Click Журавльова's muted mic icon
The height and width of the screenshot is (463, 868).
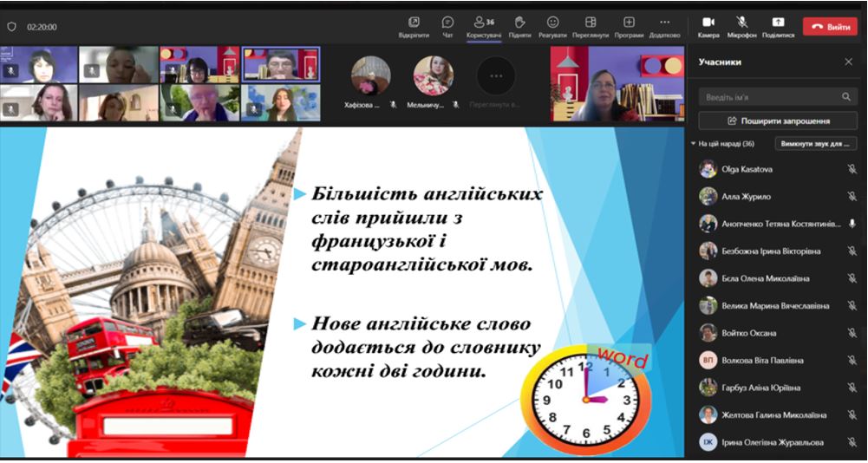[852, 442]
